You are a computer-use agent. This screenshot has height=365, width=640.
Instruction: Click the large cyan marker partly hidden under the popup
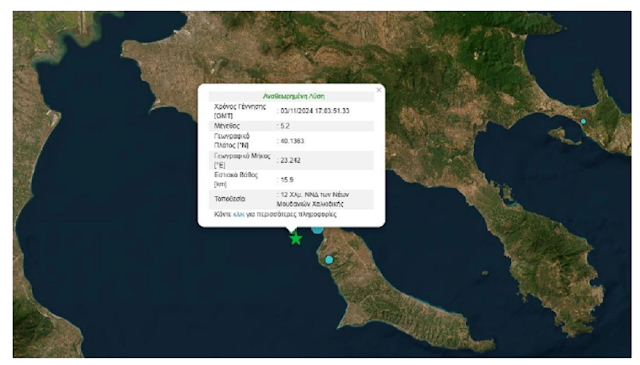(318, 230)
